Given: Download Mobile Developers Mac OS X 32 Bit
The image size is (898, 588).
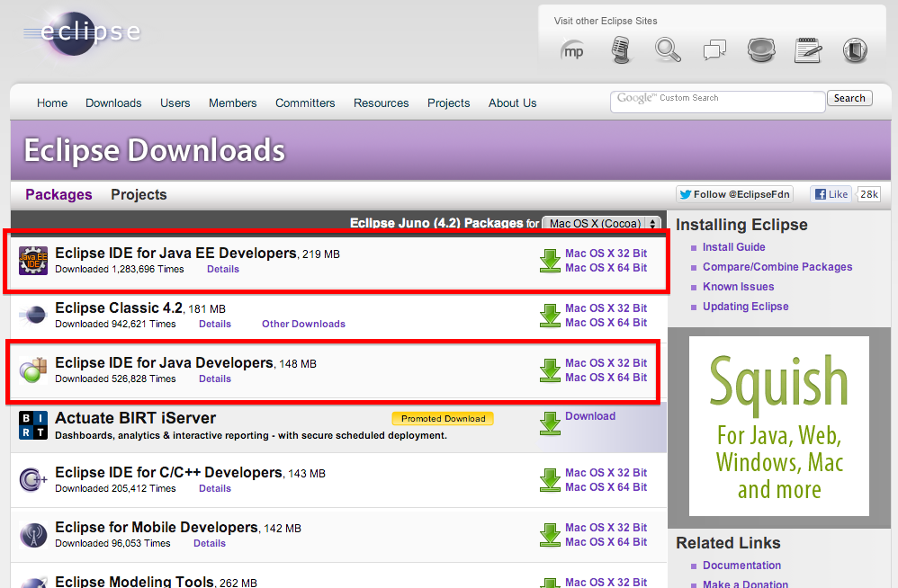Looking at the screenshot, I should [x=606, y=528].
